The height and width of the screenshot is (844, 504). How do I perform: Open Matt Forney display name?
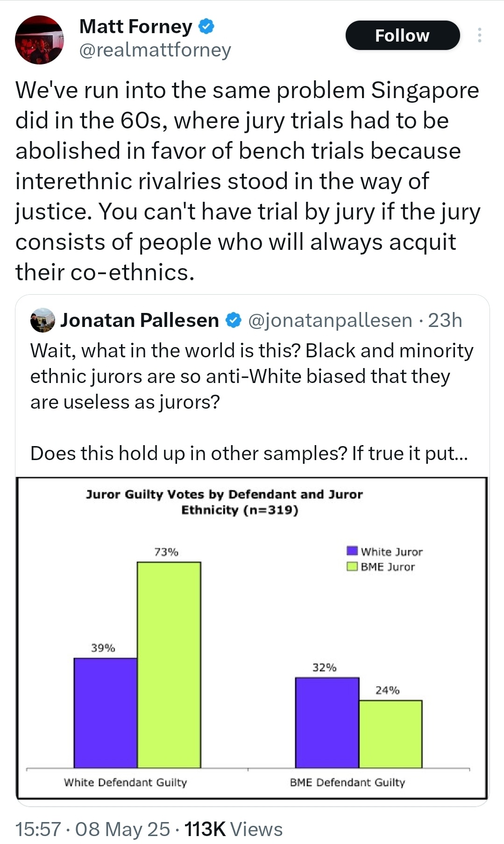pos(136,27)
